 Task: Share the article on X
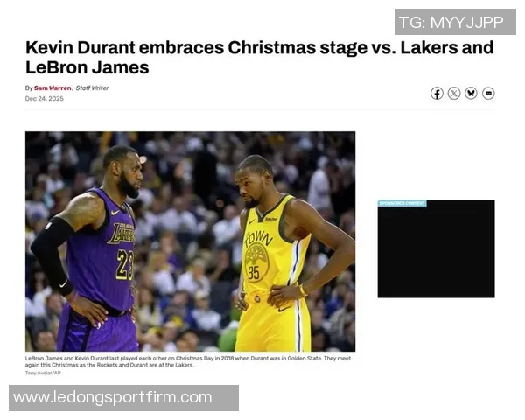click(x=454, y=94)
